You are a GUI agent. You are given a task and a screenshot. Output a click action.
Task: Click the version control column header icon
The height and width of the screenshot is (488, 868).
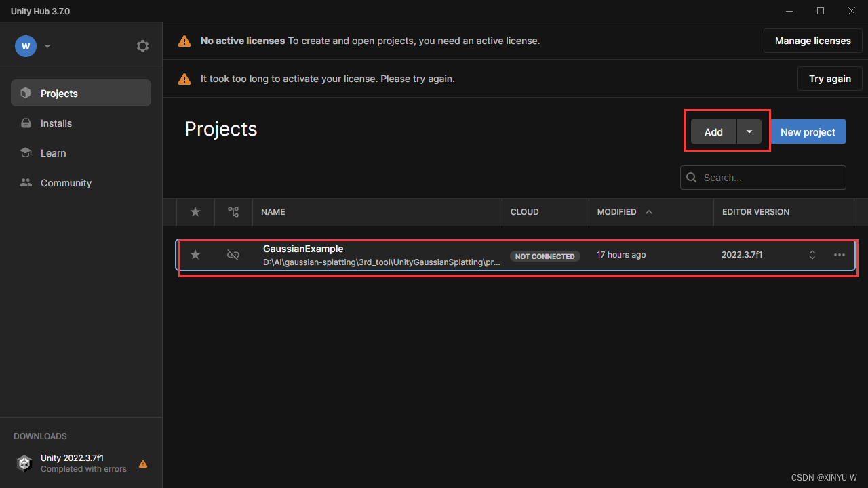(233, 212)
